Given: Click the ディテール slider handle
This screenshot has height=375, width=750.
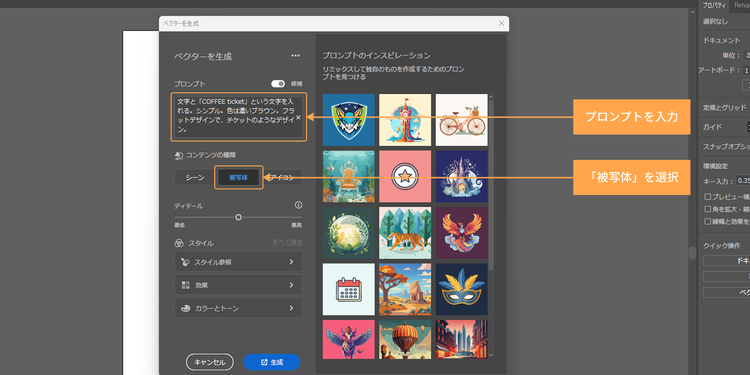Looking at the screenshot, I should (x=238, y=217).
